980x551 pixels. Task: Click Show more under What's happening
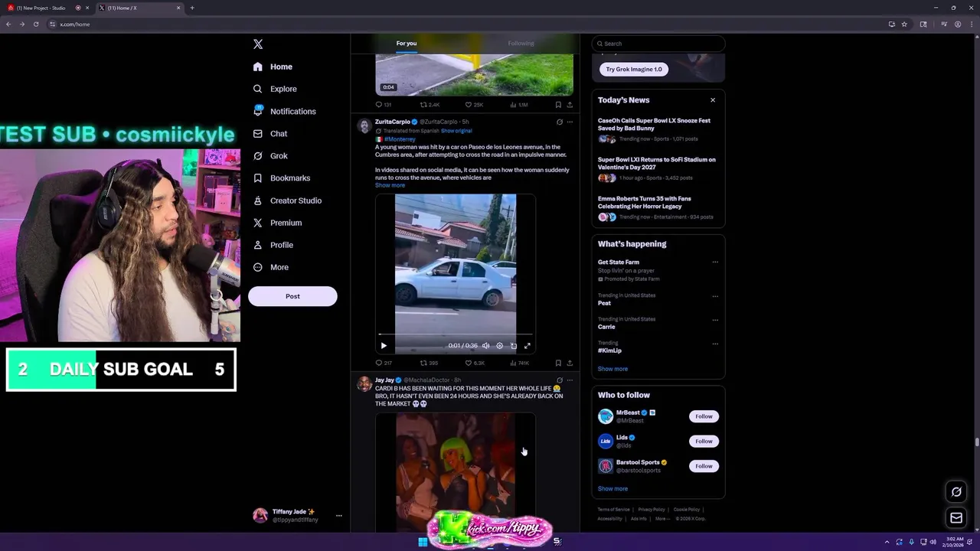[x=612, y=369]
